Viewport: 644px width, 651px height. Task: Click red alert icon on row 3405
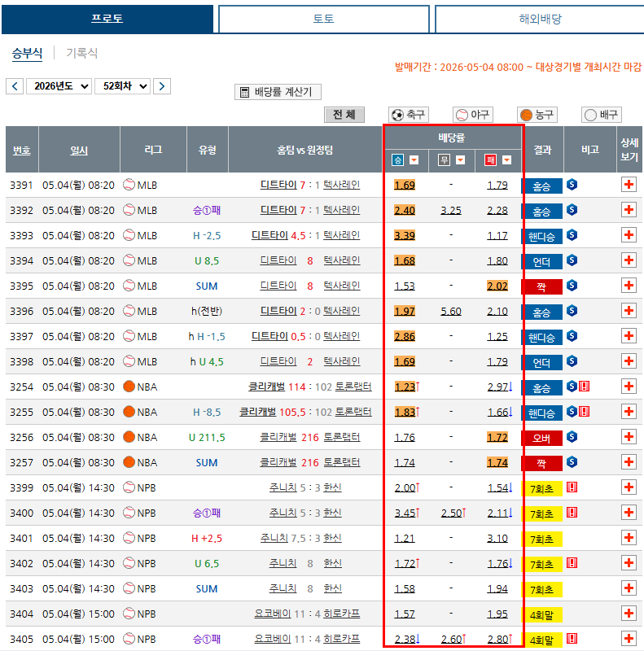tap(572, 639)
